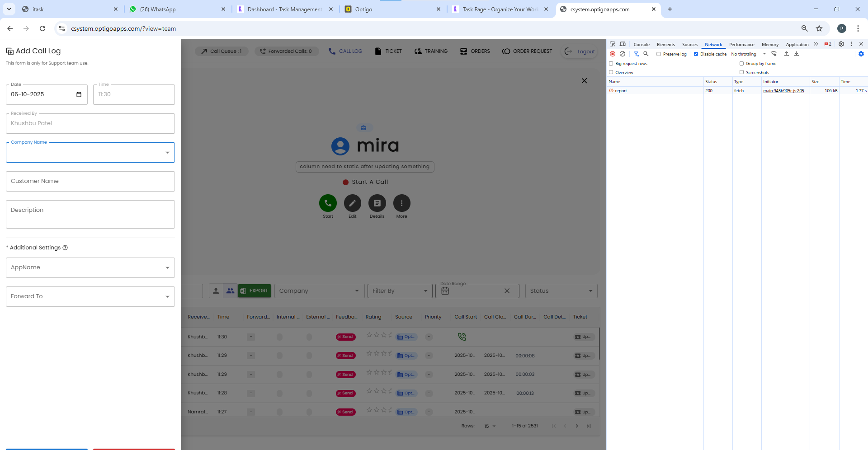Open DevTools settings gear
Image resolution: width=868 pixels, height=450 pixels.
(x=841, y=44)
